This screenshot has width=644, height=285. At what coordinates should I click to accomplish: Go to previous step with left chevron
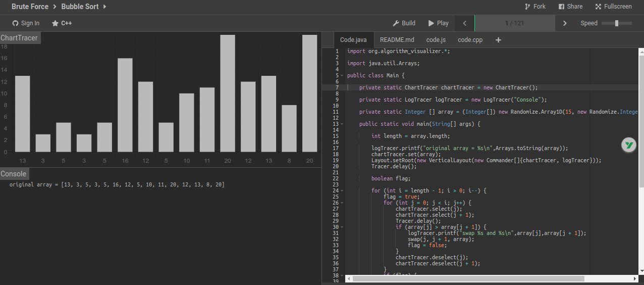[464, 23]
